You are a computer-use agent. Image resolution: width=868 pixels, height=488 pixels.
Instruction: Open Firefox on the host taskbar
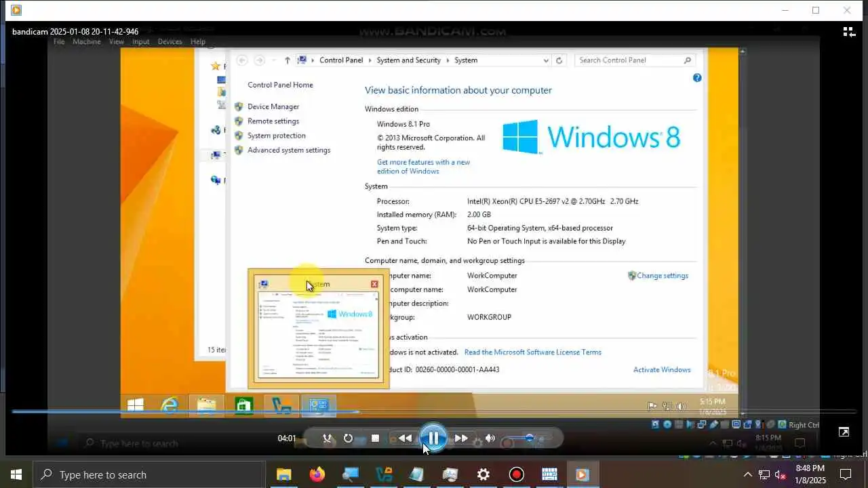click(317, 474)
